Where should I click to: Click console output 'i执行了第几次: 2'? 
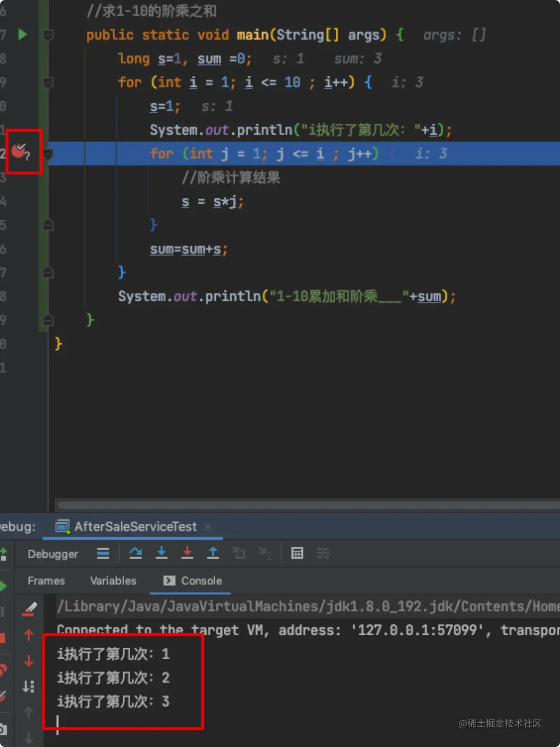[x=113, y=678]
